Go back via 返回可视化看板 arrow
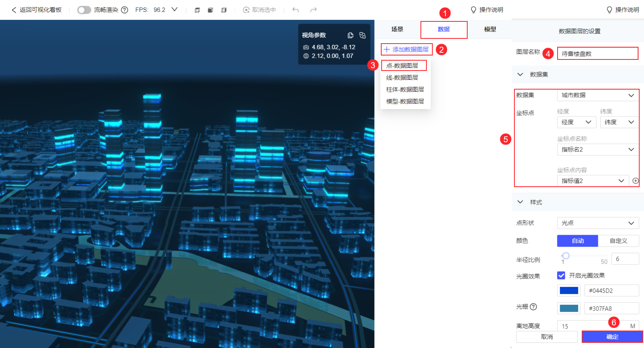This screenshot has width=644, height=348. pos(14,10)
